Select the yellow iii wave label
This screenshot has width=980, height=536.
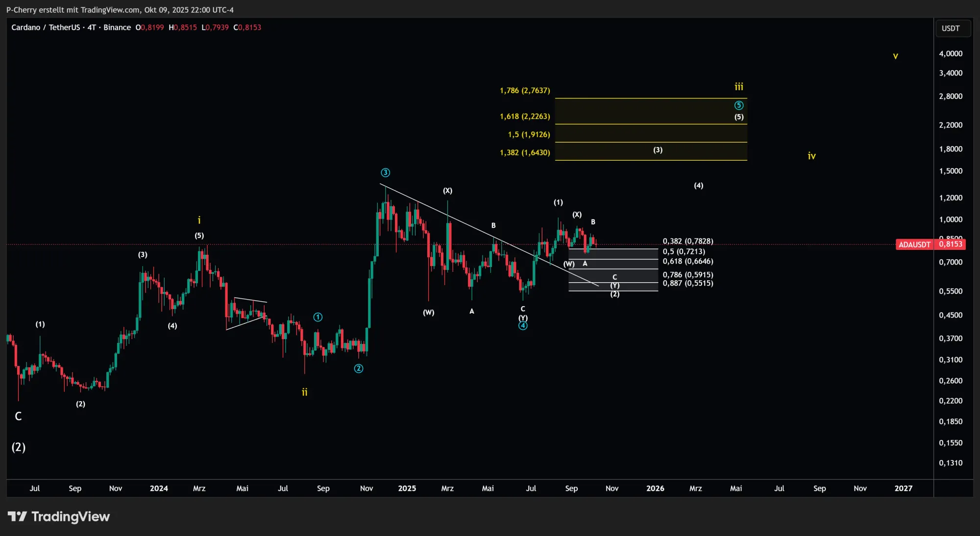click(x=739, y=87)
